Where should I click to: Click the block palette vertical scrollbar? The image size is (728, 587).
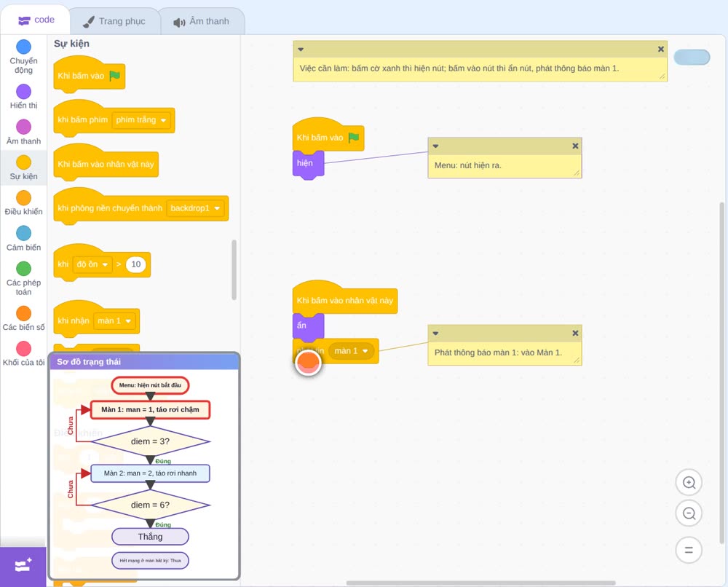click(234, 269)
